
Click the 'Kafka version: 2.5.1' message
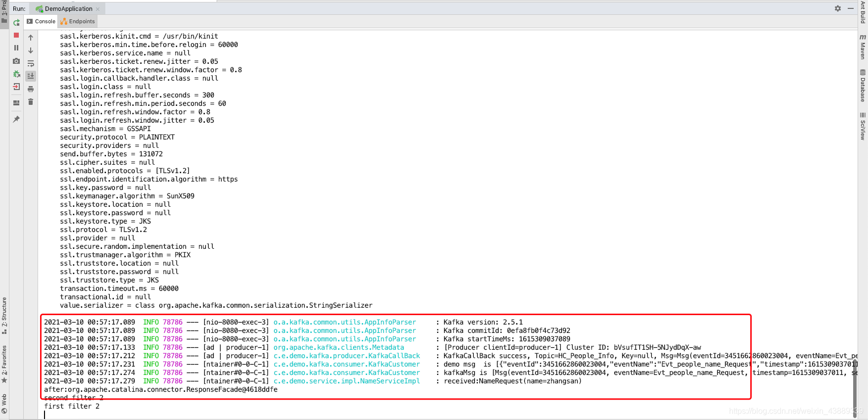pyautogui.click(x=483, y=322)
